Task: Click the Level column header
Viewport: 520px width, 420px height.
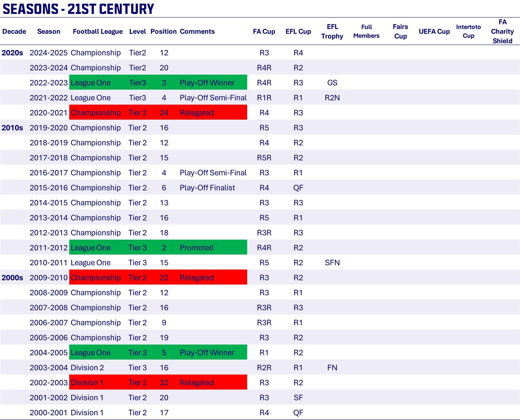Action: [x=138, y=31]
